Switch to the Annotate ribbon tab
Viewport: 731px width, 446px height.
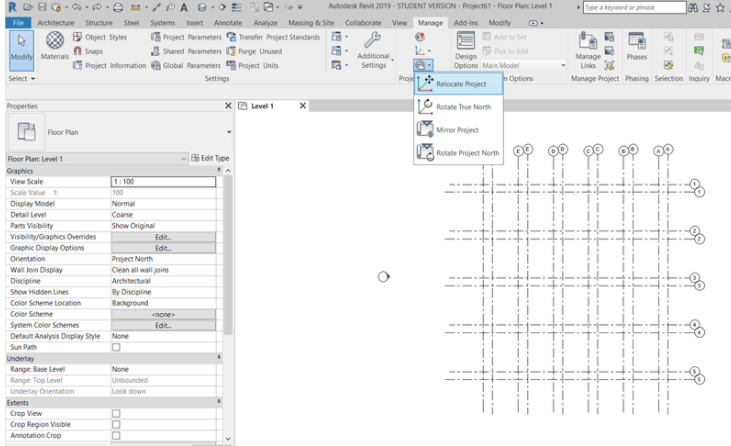pos(228,23)
